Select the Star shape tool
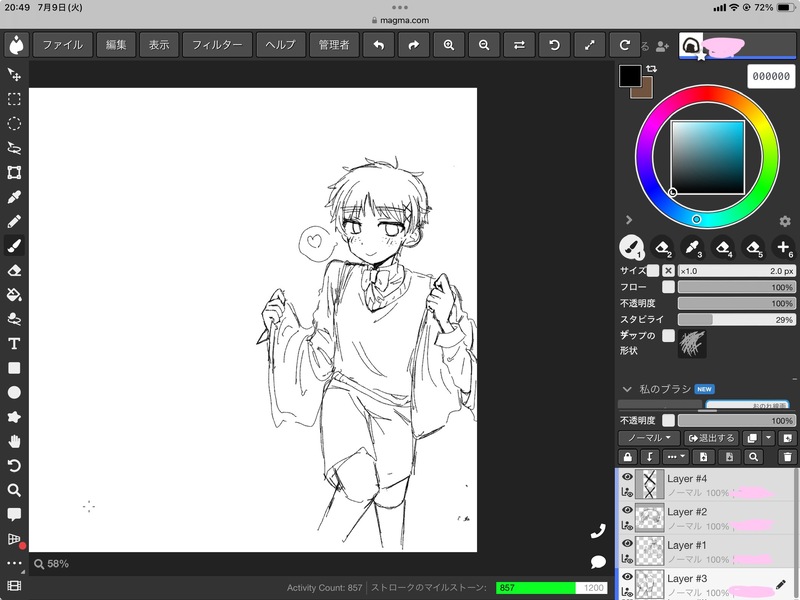This screenshot has width=800, height=600. tap(14, 417)
